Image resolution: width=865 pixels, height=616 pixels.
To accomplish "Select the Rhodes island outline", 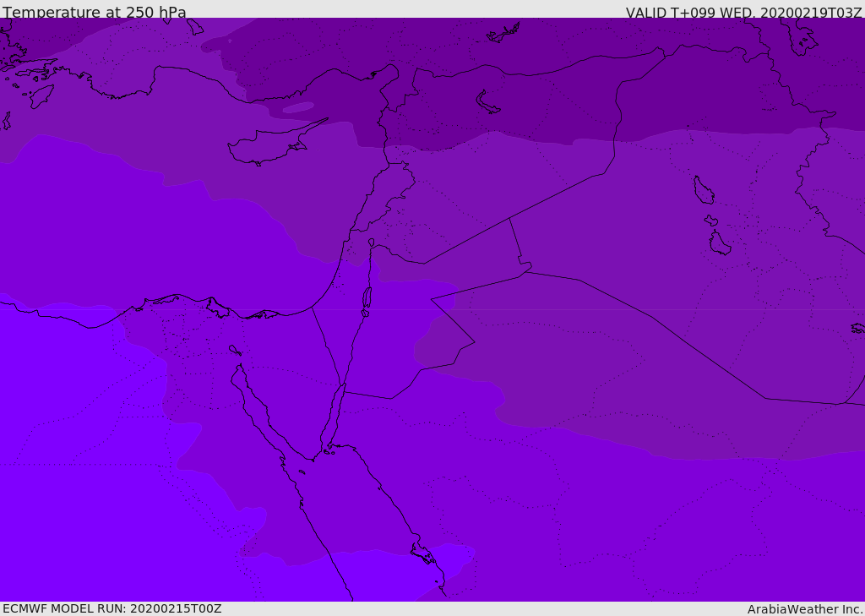I will (41, 95).
